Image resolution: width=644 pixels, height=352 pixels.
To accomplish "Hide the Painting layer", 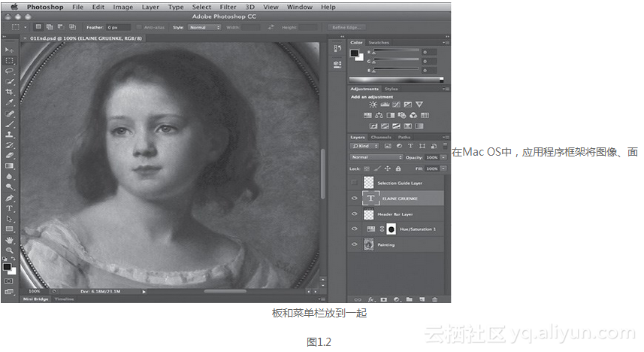I will pos(355,244).
